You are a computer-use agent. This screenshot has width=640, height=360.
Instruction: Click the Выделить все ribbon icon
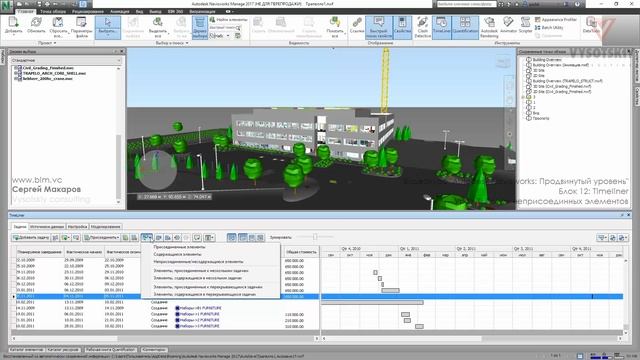[x=158, y=27]
